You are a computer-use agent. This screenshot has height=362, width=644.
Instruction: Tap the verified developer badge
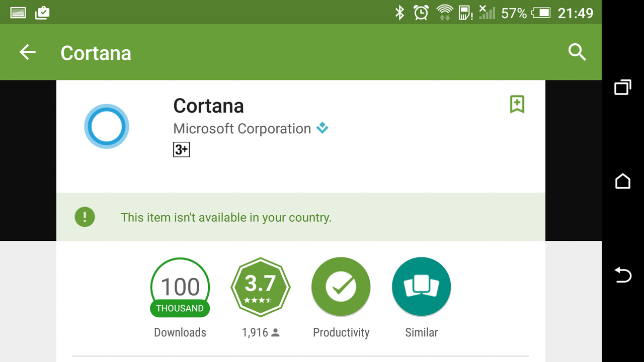[322, 128]
